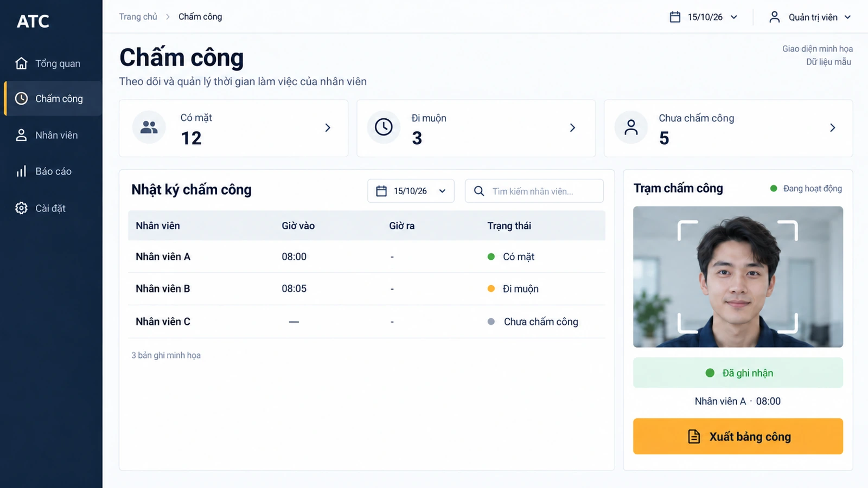Click the Nhân viên B name cell

point(163,288)
